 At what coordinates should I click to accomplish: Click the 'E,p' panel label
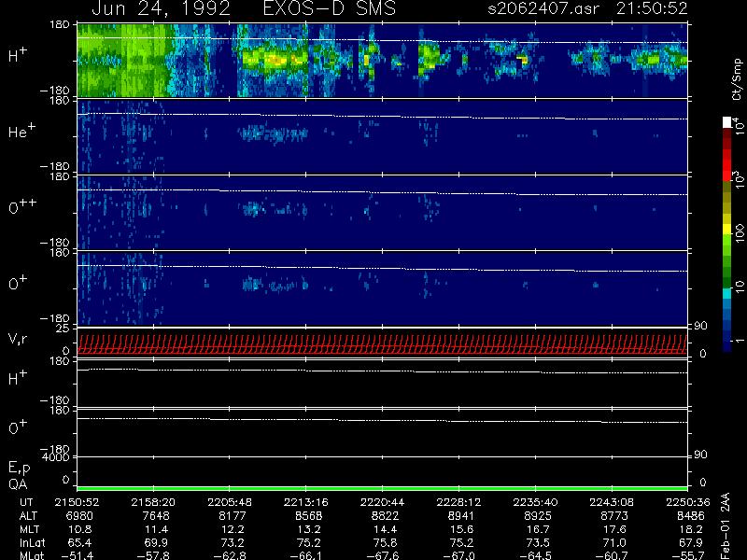click(x=19, y=468)
